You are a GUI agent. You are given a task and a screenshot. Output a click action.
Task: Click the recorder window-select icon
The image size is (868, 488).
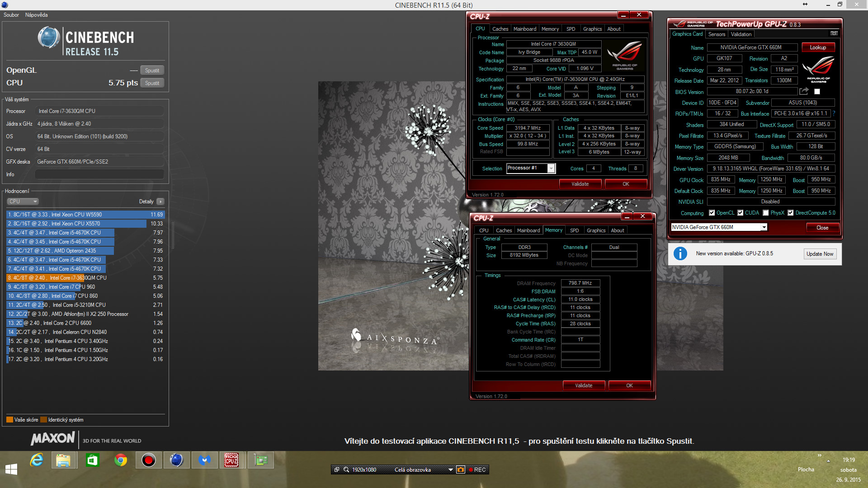click(x=337, y=470)
